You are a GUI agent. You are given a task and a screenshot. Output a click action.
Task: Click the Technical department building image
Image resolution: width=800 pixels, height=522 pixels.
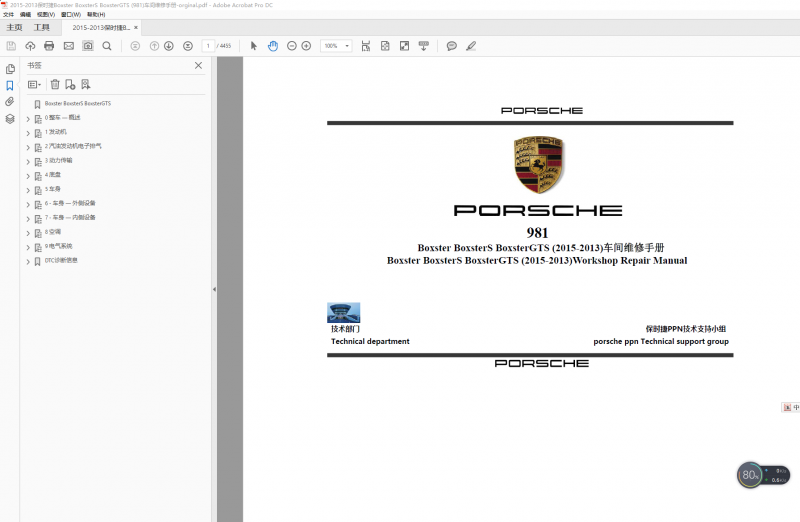(343, 312)
